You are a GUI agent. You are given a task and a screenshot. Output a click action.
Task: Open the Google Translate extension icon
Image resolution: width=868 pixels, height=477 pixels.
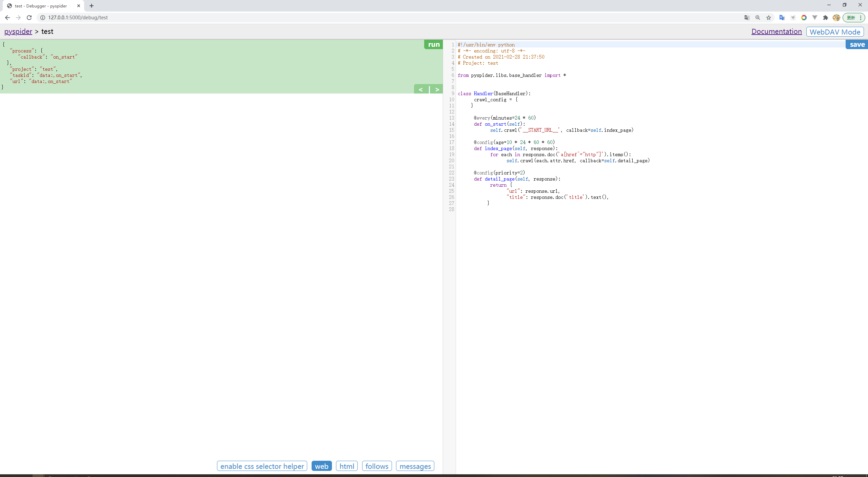pyautogui.click(x=782, y=18)
